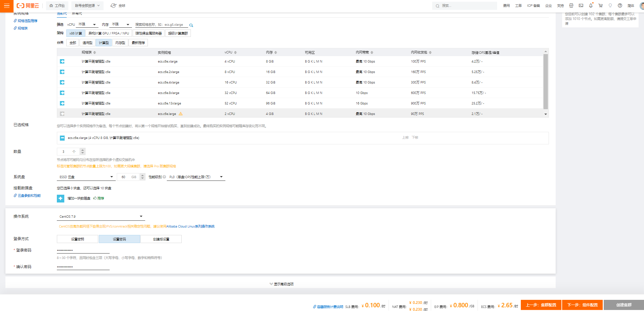Select the x86 计算 architecture option
This screenshot has height=311, width=644.
point(76,33)
